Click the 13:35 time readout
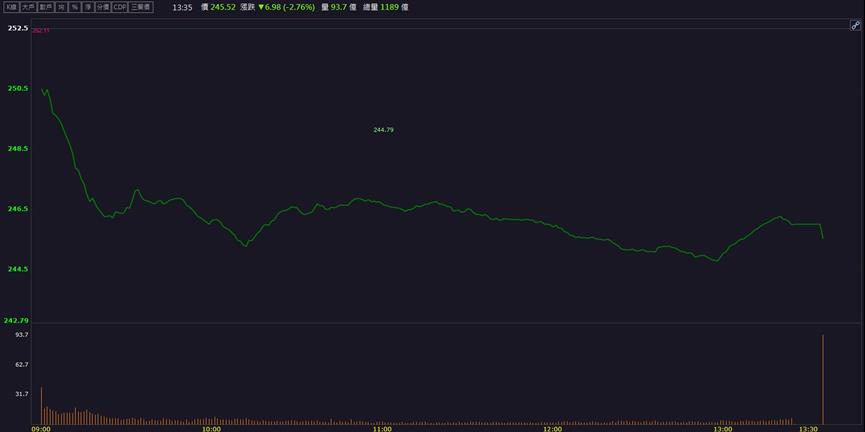Screen dimensions: 865x432 pos(182,8)
